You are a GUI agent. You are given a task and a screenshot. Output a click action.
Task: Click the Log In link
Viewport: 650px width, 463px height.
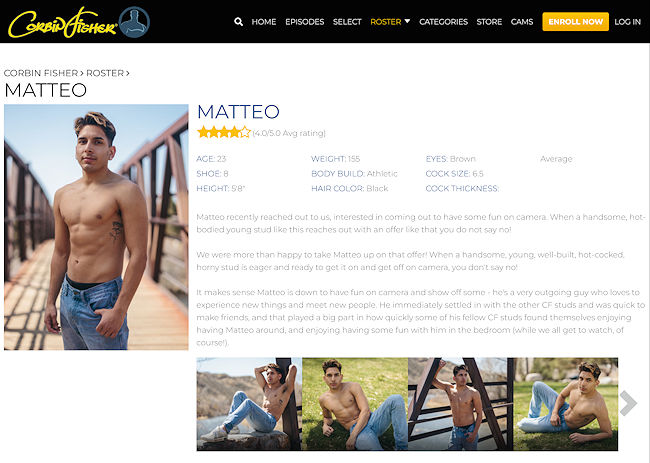pos(628,22)
